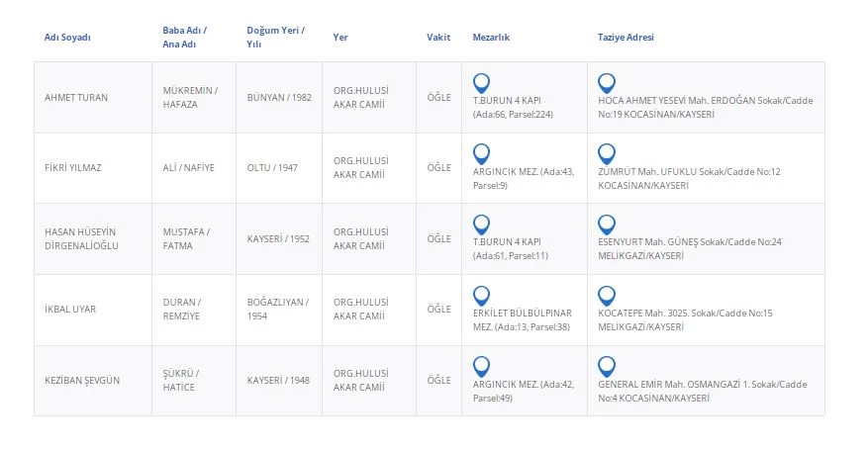This screenshot has width=868, height=450.
Task: Open Kocatepe Mah. address location pin
Action: pos(607,295)
